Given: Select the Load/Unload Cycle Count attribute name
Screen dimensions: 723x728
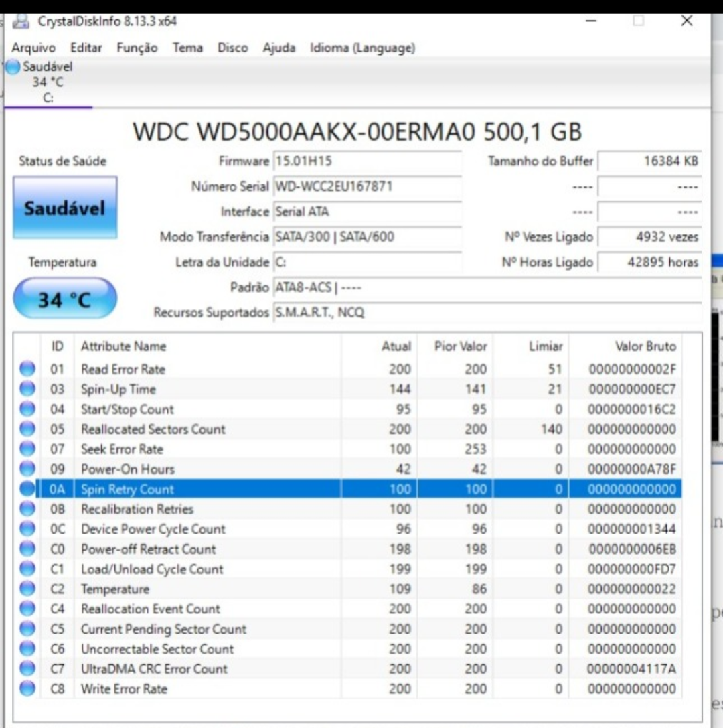Looking at the screenshot, I should tap(152, 569).
